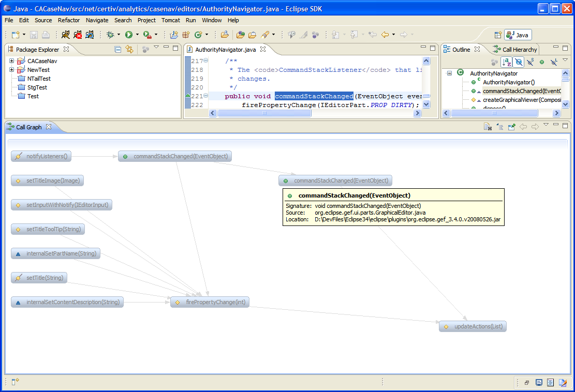Viewport: 575px width, 392px height.
Task: Select the firePropertyChange(int) graph node
Action: (x=210, y=302)
